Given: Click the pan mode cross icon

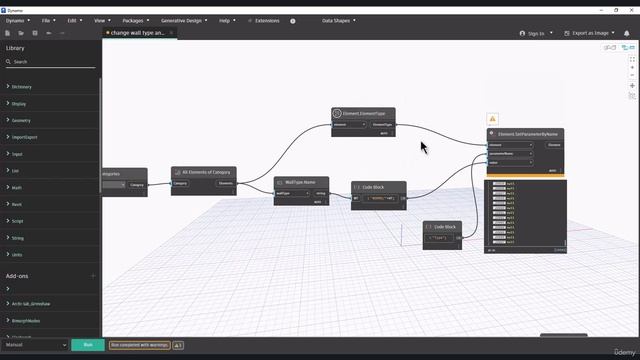Looking at the screenshot, I should pos(632,86).
